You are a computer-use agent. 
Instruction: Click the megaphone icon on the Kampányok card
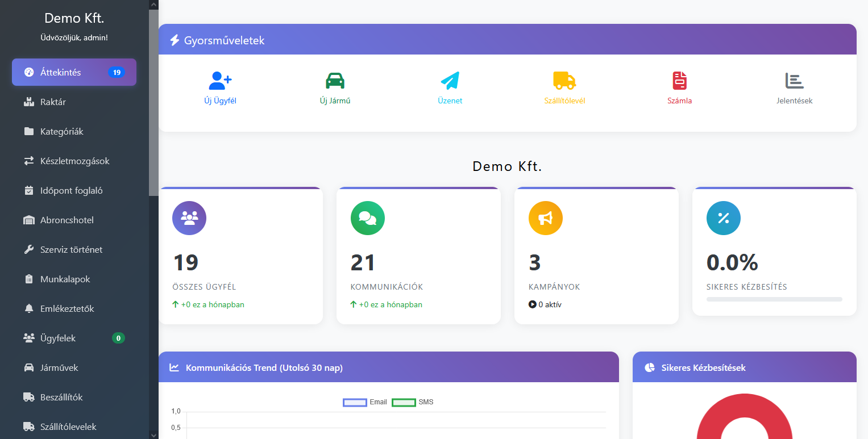[545, 218]
